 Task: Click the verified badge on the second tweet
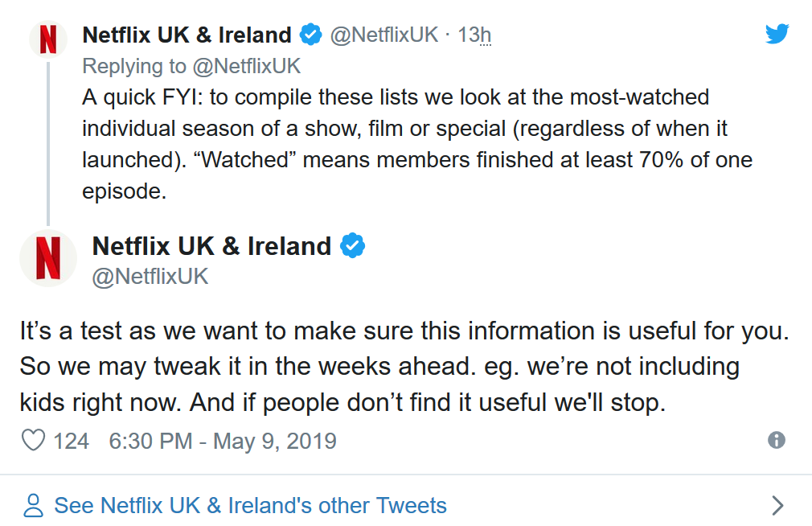[x=355, y=246]
